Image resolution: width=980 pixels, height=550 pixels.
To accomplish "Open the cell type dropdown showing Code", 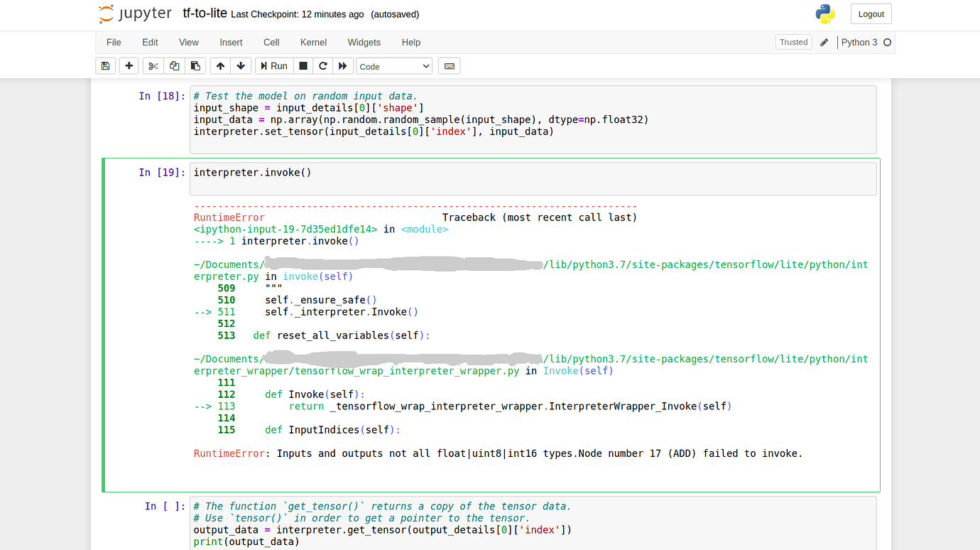I will click(393, 65).
